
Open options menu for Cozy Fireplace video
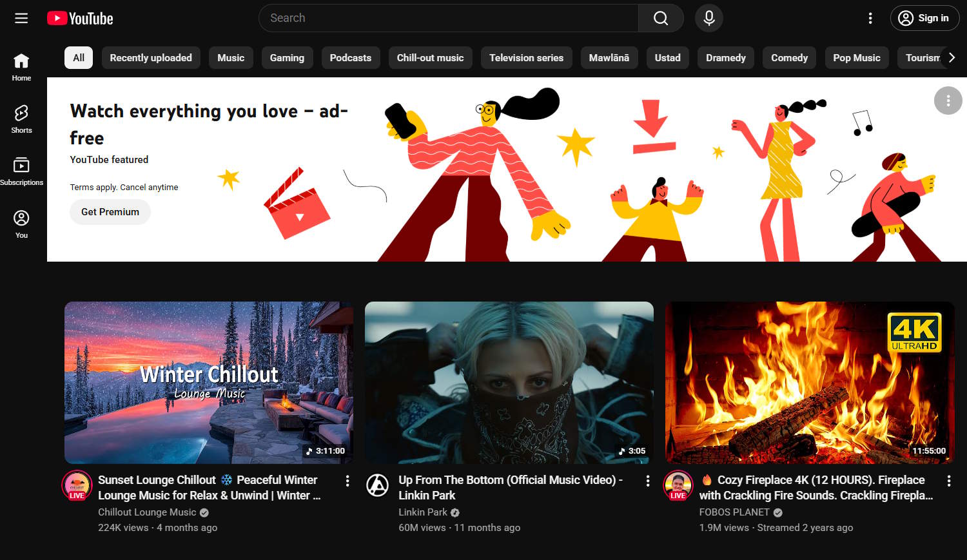(x=949, y=481)
